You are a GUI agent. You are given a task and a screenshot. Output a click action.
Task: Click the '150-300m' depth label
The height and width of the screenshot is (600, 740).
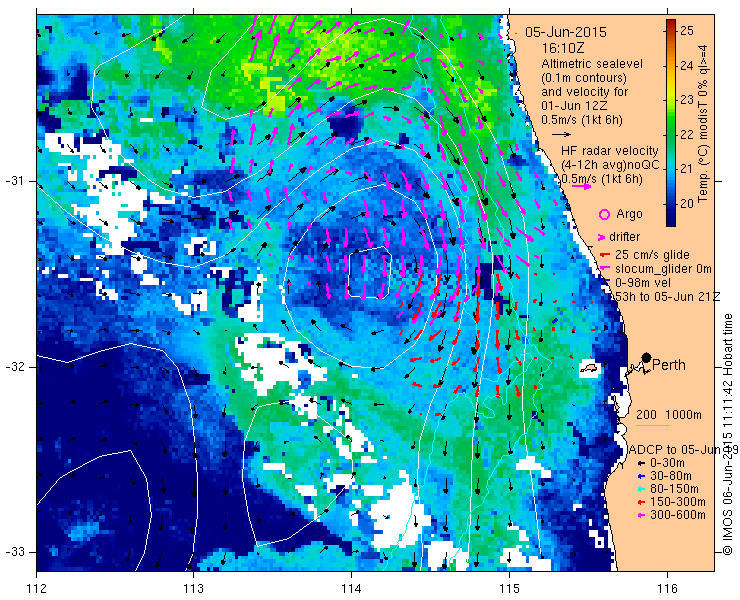pyautogui.click(x=678, y=502)
